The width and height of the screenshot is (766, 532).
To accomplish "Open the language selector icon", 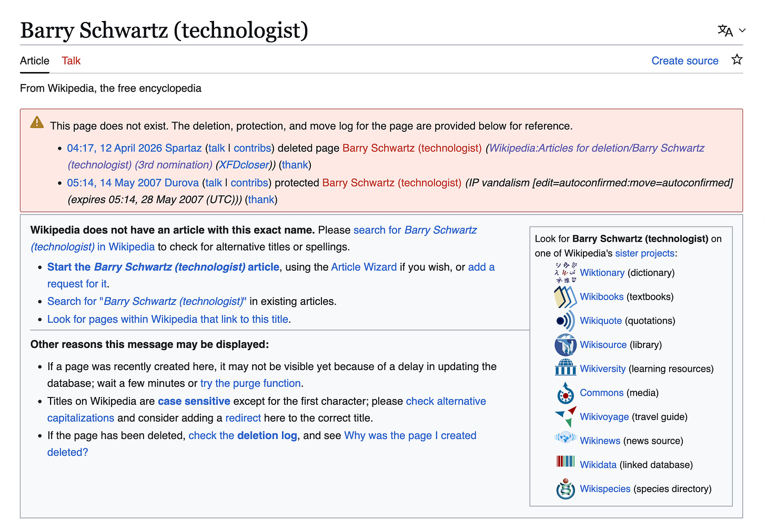I will (725, 31).
